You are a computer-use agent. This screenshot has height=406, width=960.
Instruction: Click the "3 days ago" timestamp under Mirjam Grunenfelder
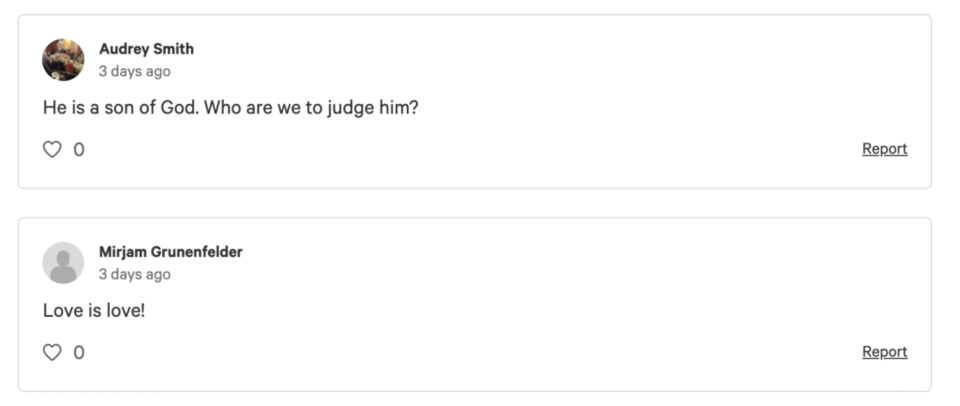coord(135,274)
